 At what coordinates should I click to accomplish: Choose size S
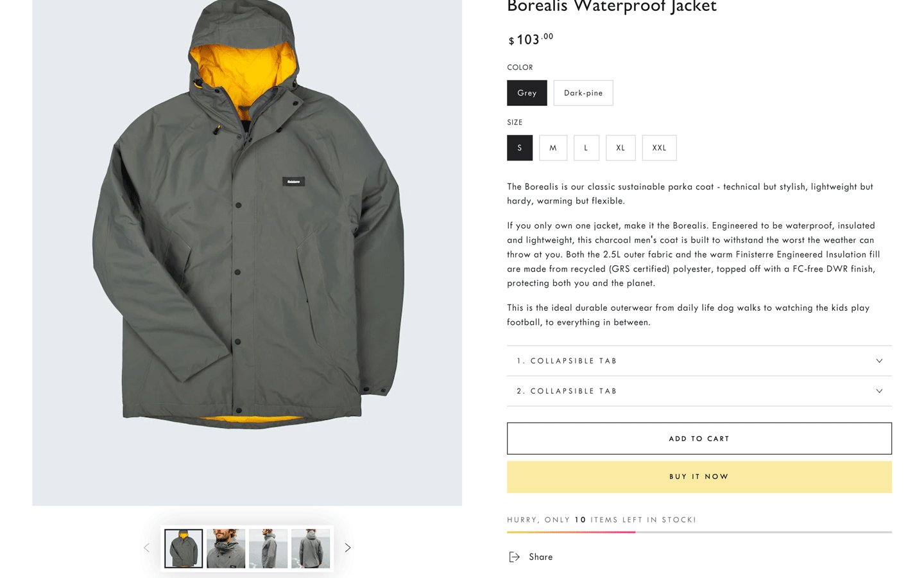point(520,148)
